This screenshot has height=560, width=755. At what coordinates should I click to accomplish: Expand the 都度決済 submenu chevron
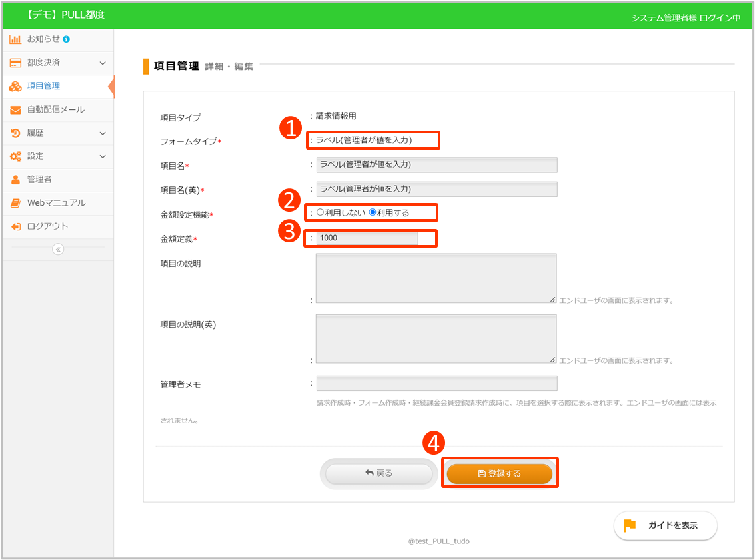103,63
